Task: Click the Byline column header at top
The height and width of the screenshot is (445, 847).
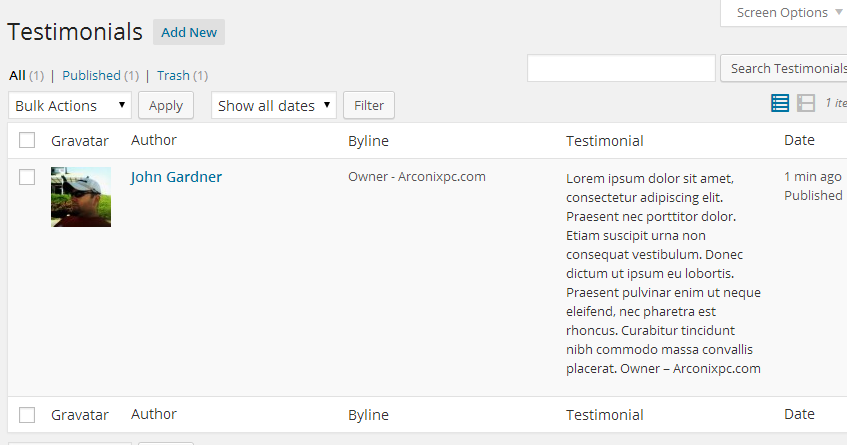Action: (368, 141)
